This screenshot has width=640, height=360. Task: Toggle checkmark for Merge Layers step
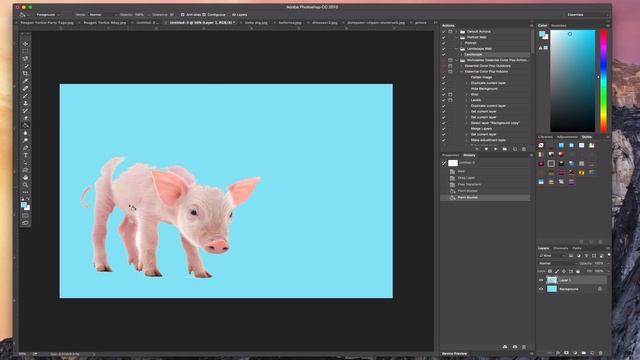(444, 129)
